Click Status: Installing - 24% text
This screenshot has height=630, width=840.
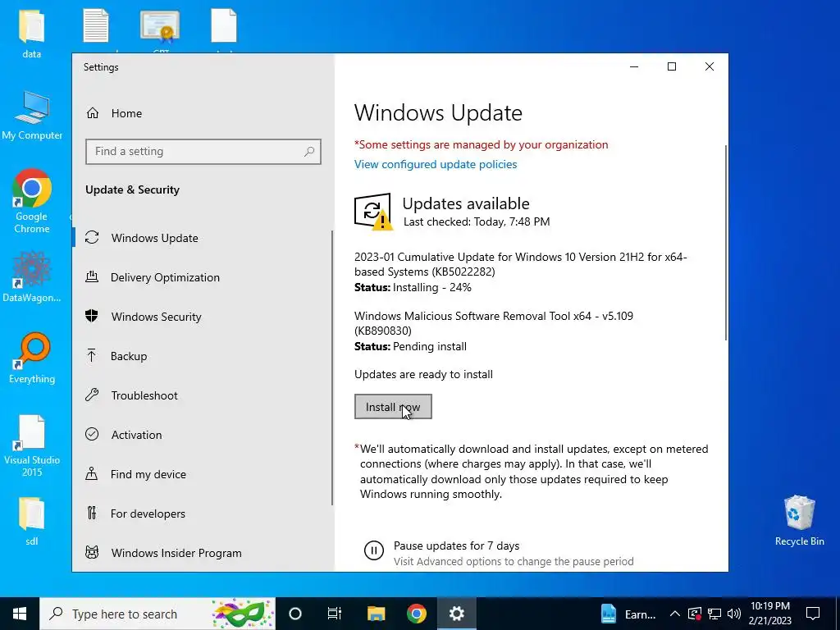(x=413, y=288)
